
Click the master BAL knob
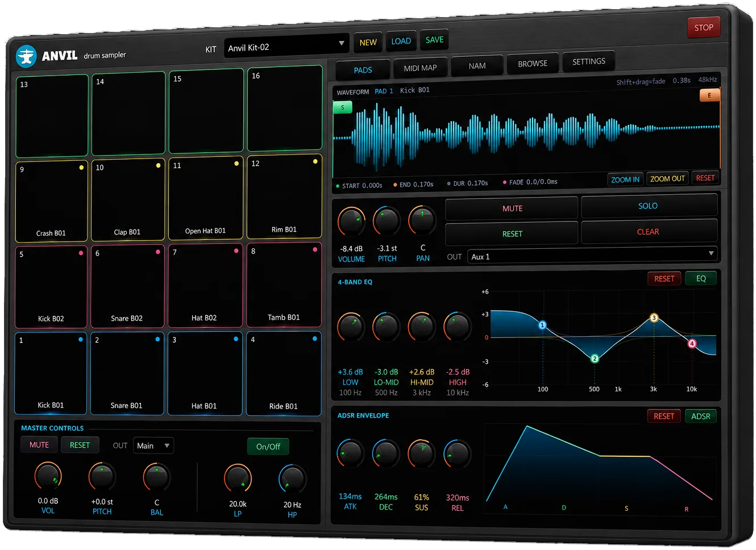[x=156, y=477]
